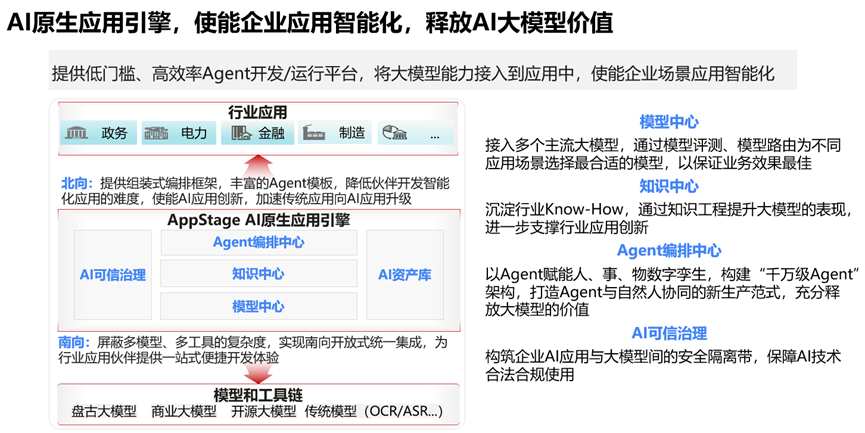Click the pie chart icon beside the ellipsis

point(395,133)
